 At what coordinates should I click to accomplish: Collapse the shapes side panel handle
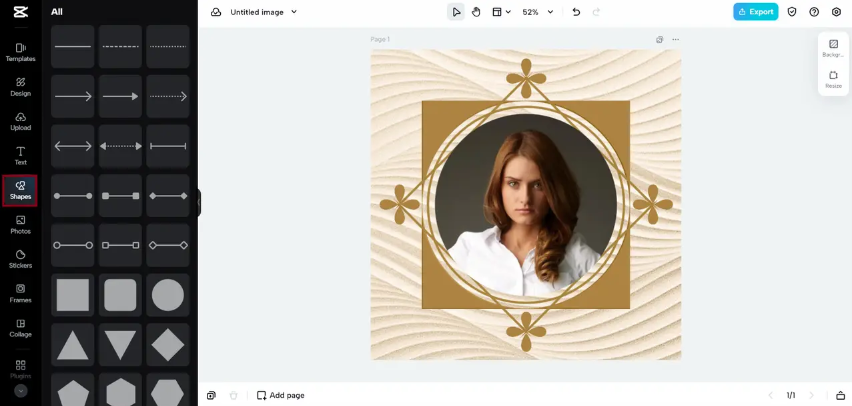click(199, 203)
